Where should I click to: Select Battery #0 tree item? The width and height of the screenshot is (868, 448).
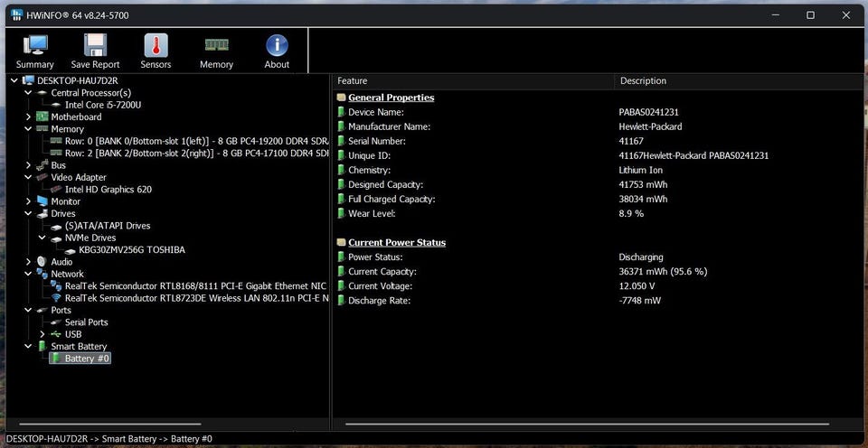(x=88, y=359)
